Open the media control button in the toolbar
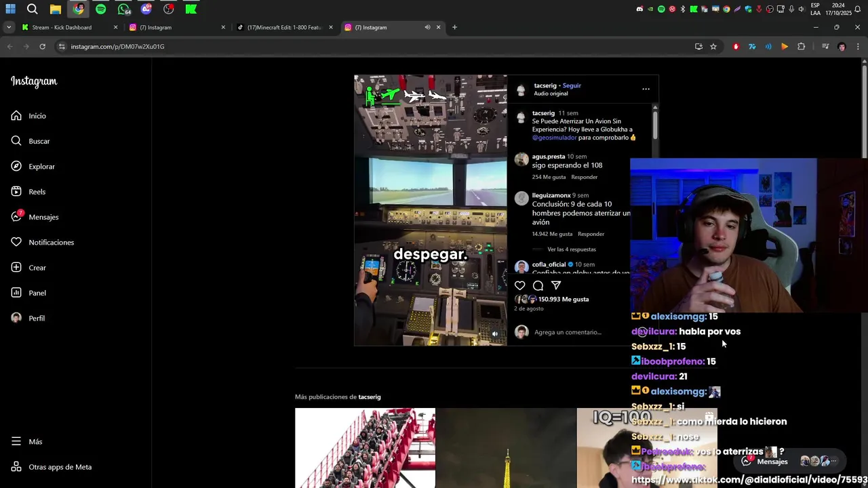Viewport: 868px width, 488px height. point(825,47)
